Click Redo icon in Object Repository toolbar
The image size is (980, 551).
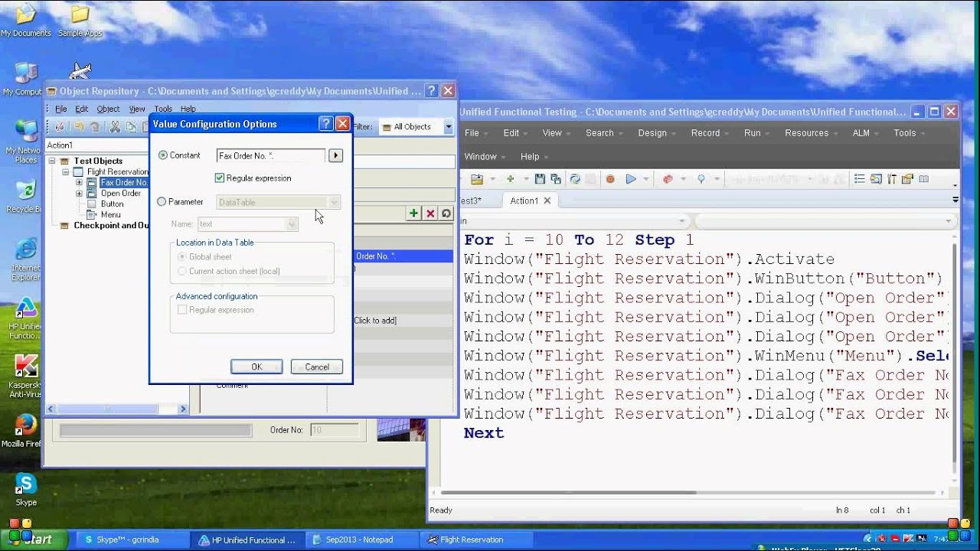click(x=95, y=127)
